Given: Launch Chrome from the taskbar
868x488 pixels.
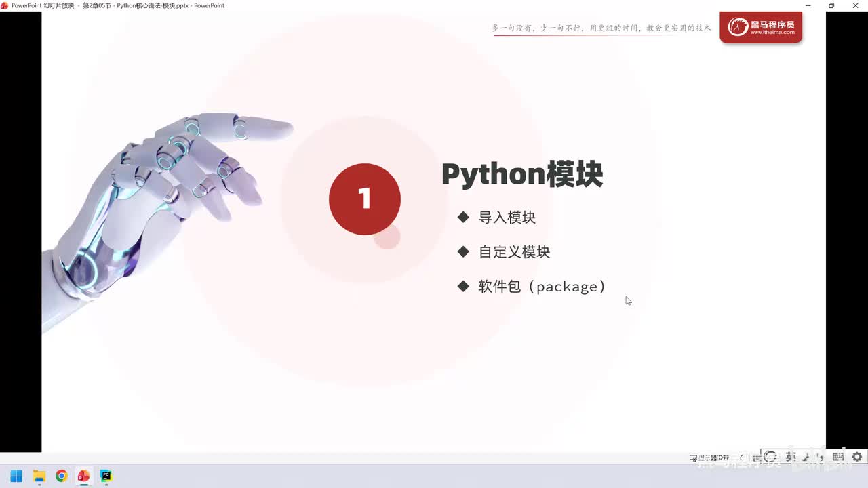Looking at the screenshot, I should tap(61, 476).
